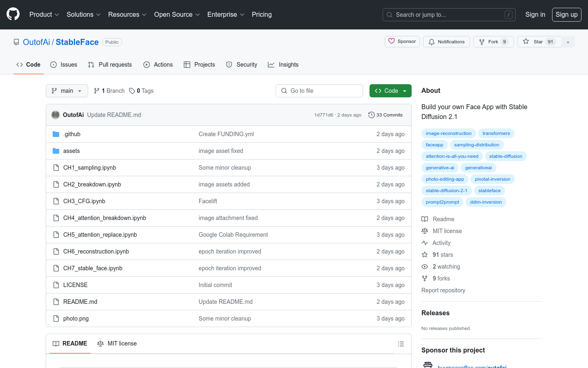Open commit hash 1d771d6
The height and width of the screenshot is (368, 588).
click(323, 115)
